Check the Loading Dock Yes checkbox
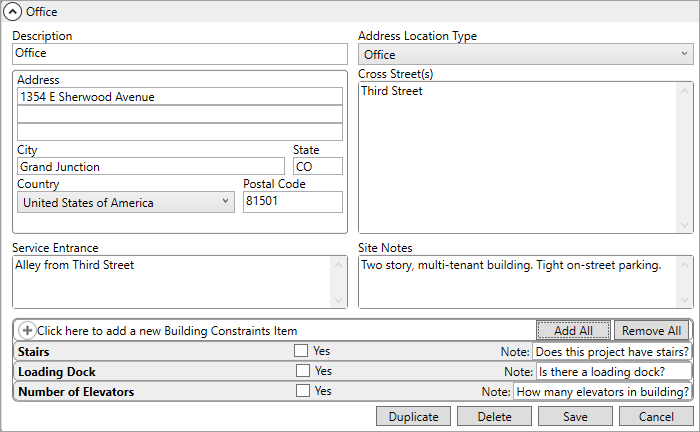 (x=303, y=370)
